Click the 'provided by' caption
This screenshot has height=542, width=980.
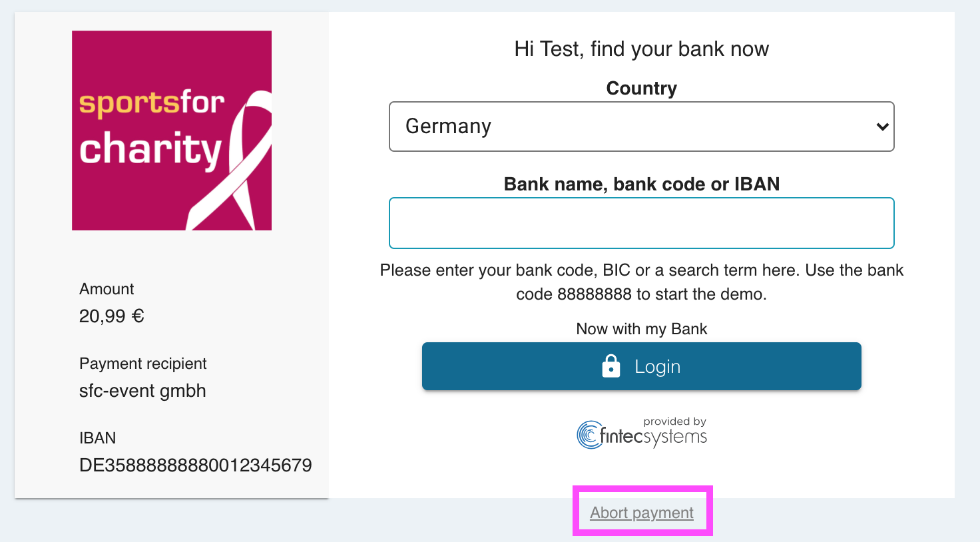(x=674, y=421)
